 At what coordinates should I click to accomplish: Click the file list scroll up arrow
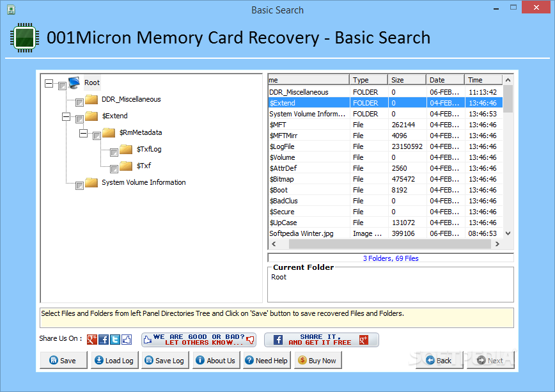pos(508,80)
